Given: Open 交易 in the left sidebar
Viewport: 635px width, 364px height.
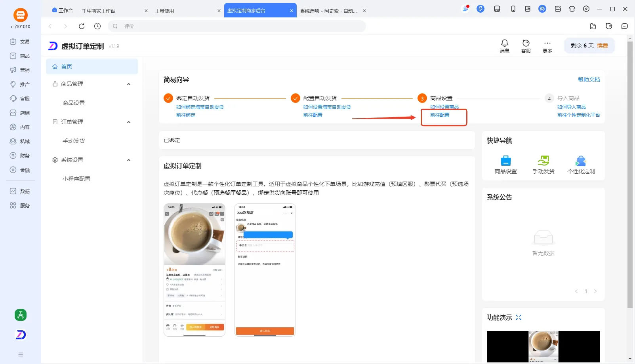Looking at the screenshot, I should 20,42.
